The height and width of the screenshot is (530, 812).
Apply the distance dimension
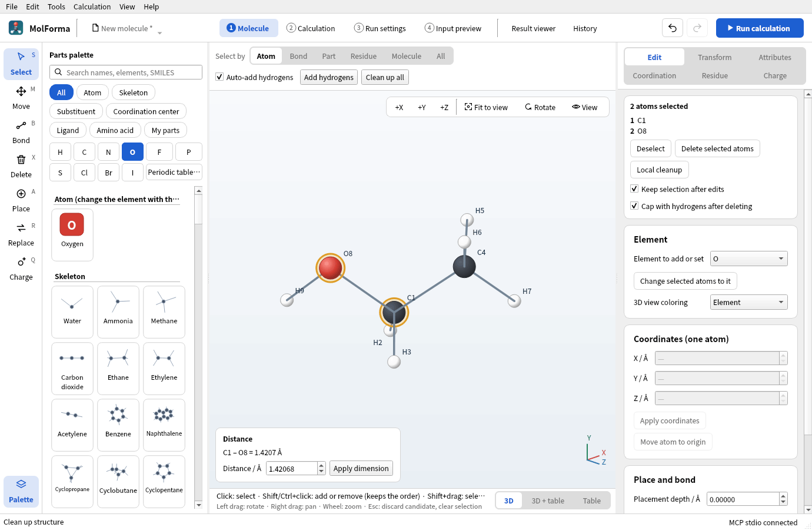[361, 468]
